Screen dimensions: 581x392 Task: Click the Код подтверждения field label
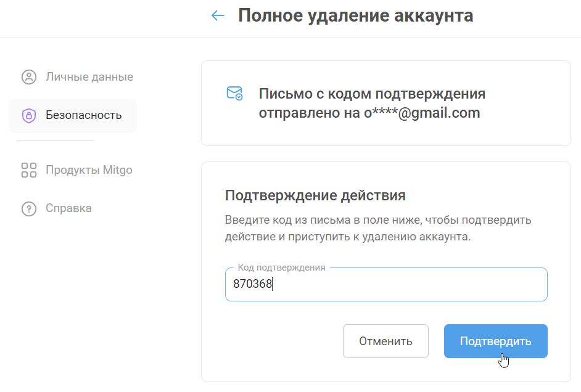click(x=281, y=267)
